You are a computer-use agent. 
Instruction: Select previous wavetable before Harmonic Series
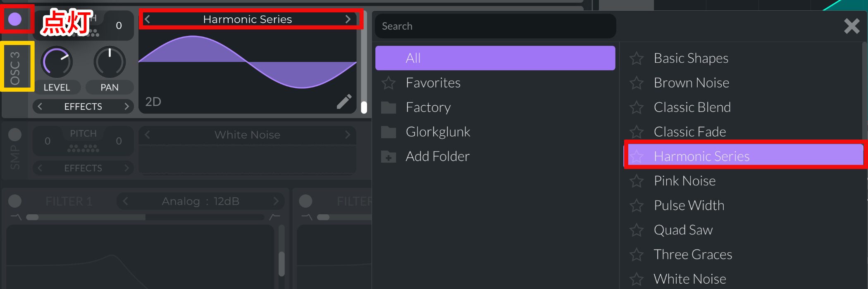[x=148, y=19]
